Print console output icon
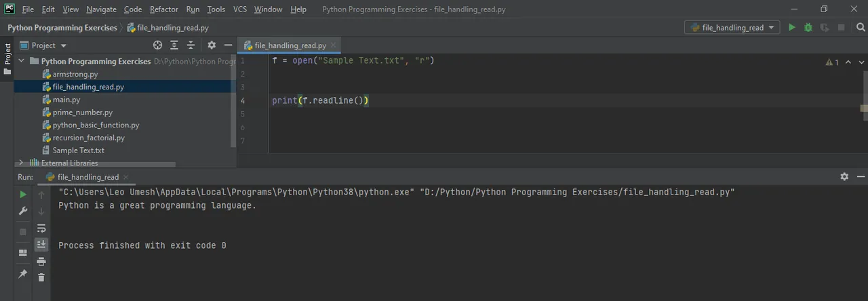The height and width of the screenshot is (301, 868). tap(41, 261)
